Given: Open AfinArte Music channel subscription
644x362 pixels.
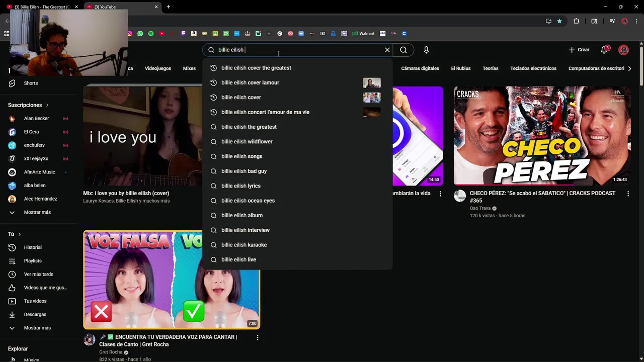Looking at the screenshot, I should tap(39, 172).
